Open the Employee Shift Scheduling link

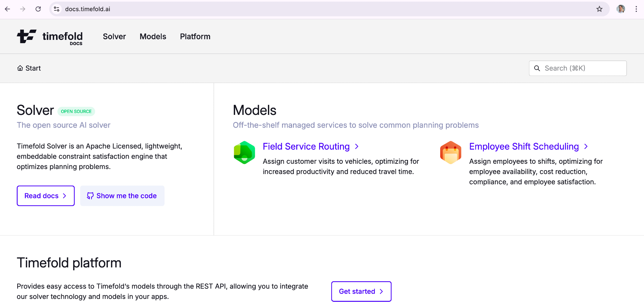524,146
